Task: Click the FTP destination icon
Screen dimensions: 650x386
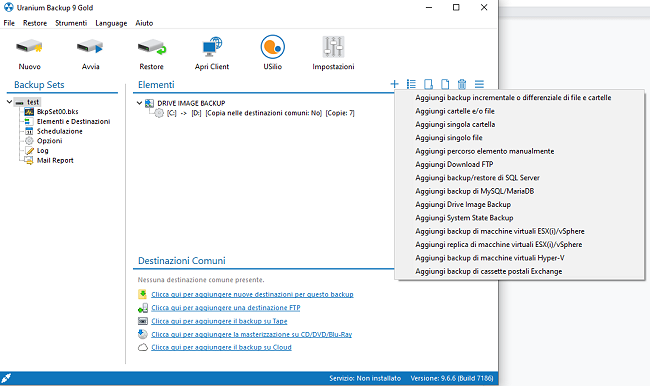Action: [143, 308]
